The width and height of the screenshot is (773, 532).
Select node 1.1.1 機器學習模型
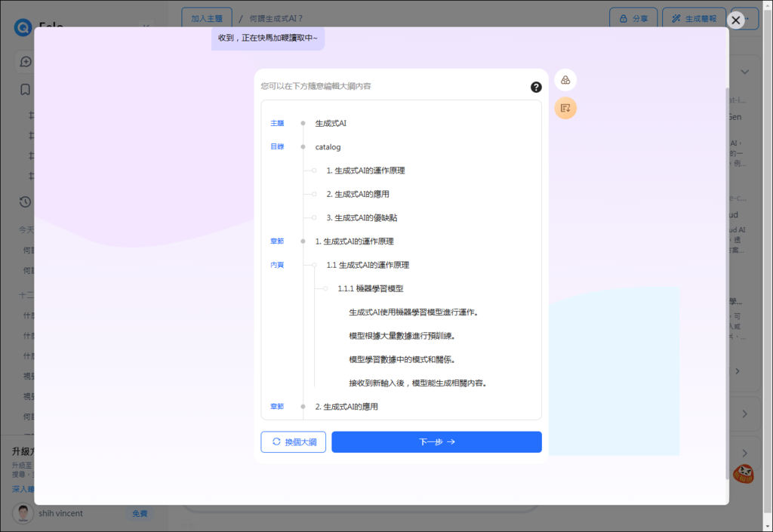coord(370,289)
